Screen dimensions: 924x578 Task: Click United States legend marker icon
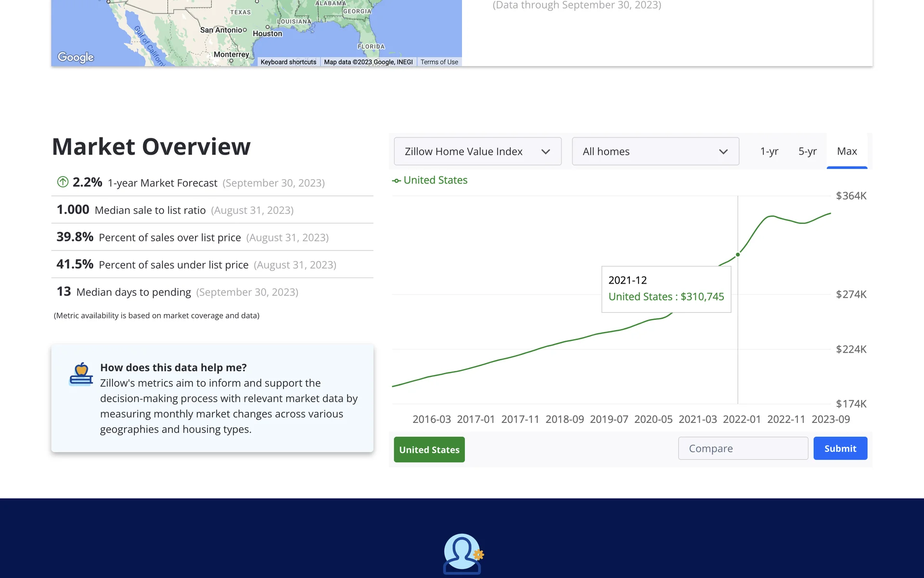tap(397, 181)
